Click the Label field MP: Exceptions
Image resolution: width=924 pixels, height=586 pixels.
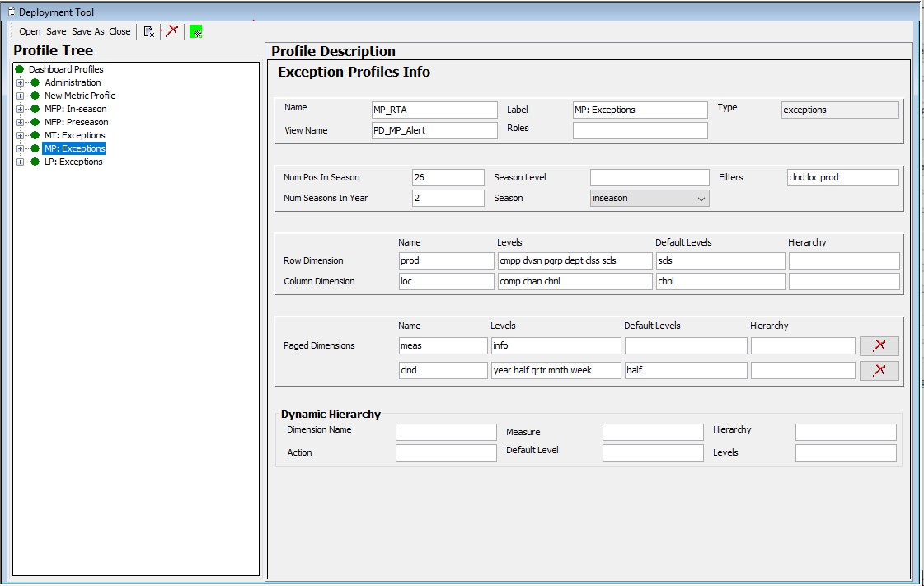click(x=640, y=110)
